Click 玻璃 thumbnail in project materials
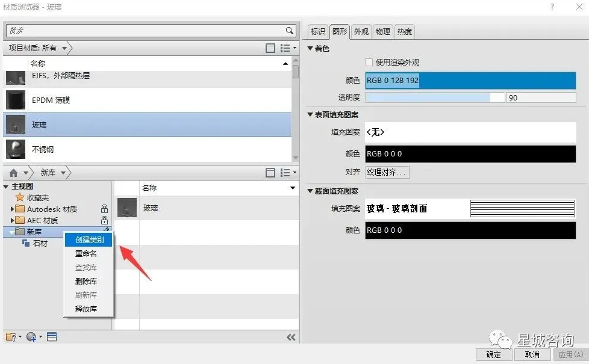Screen dimensions: 589x364 click(x=16, y=125)
